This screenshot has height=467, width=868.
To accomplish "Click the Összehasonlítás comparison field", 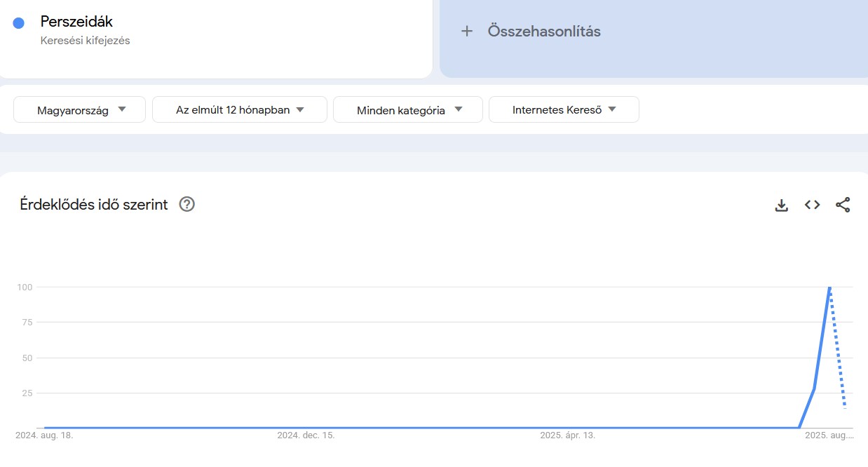I will click(x=543, y=31).
